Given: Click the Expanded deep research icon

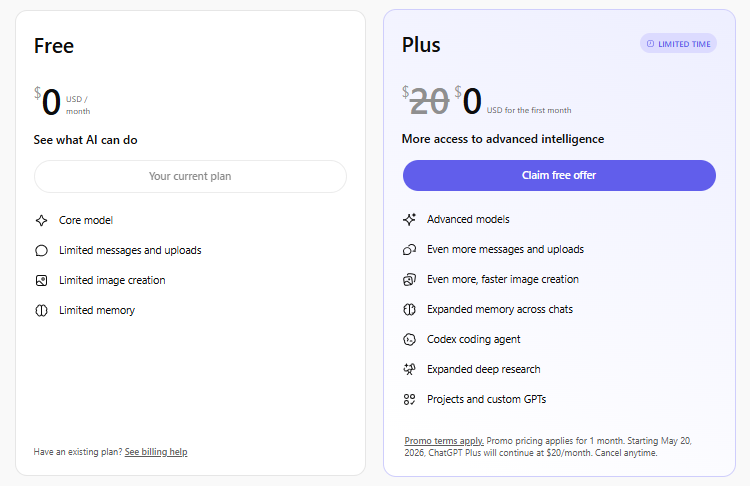Looking at the screenshot, I should [409, 369].
